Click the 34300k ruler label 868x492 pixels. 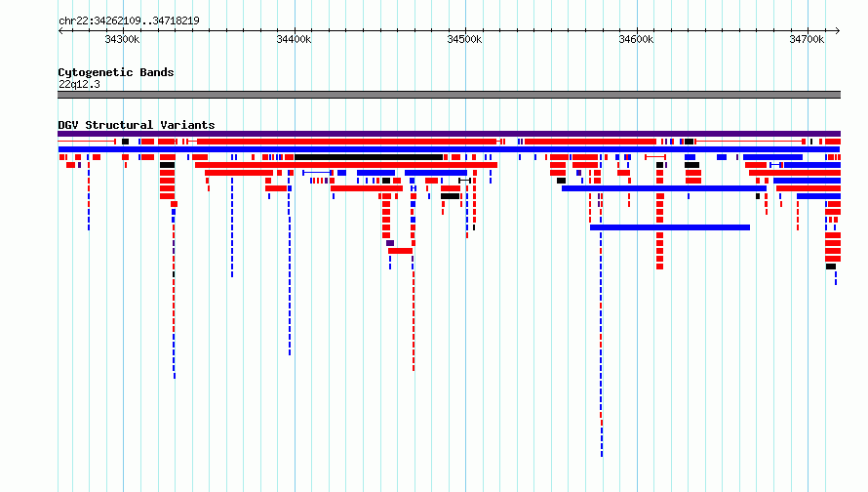(x=122, y=39)
